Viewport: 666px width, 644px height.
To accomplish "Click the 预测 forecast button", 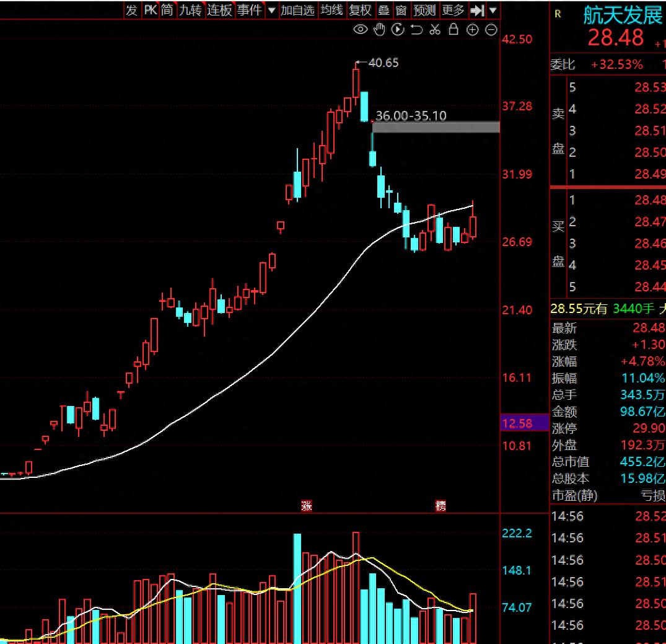I will [x=424, y=10].
